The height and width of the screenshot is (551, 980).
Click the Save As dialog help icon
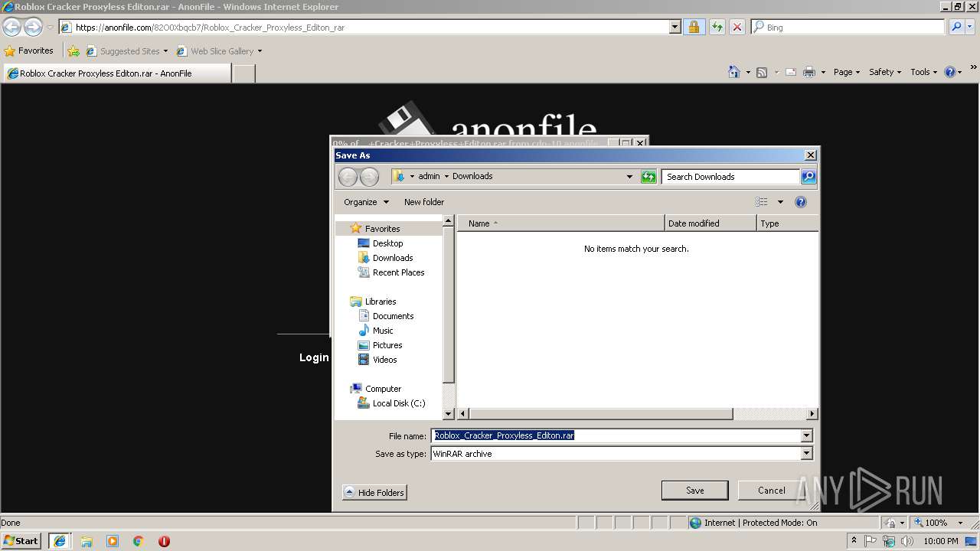pos(801,202)
